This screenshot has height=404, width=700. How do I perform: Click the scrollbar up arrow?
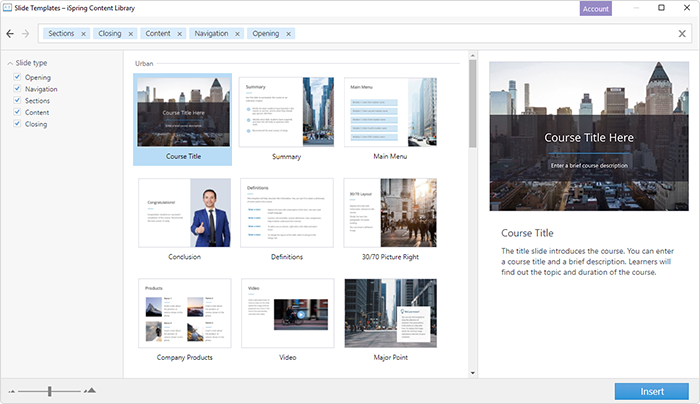(x=473, y=56)
